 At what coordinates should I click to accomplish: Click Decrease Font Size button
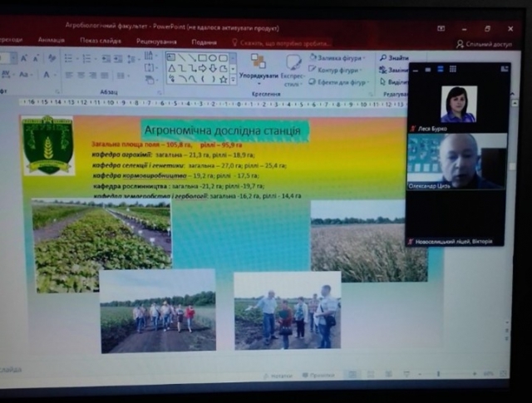pyautogui.click(x=36, y=59)
